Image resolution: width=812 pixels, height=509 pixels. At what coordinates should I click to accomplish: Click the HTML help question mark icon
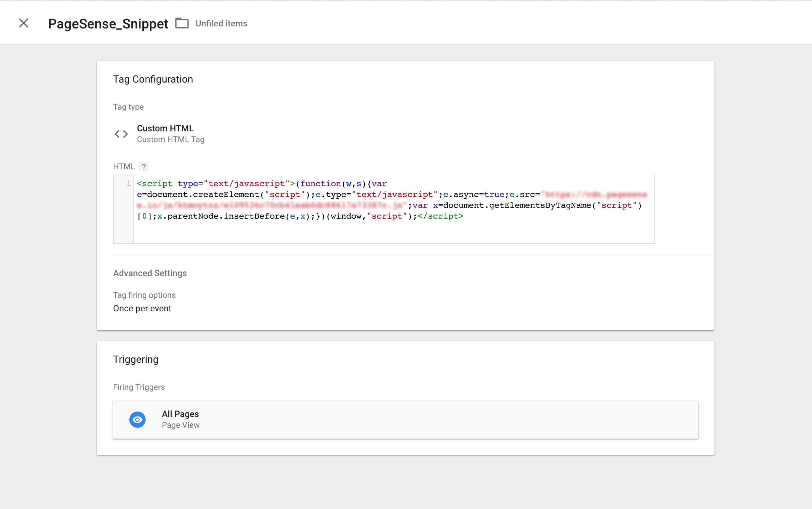(144, 167)
